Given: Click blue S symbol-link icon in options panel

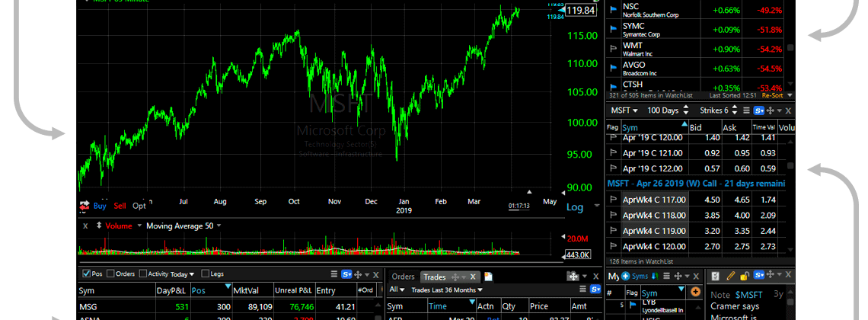Looking at the screenshot, I should tap(758, 110).
